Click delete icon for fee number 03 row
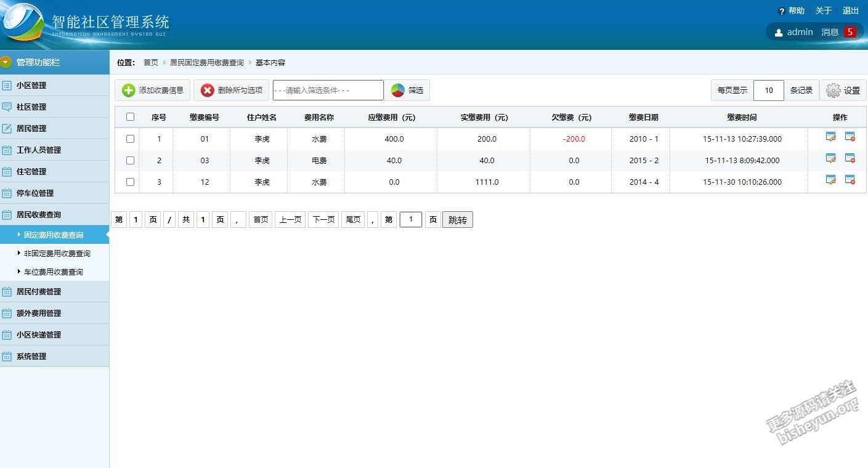 click(x=850, y=158)
